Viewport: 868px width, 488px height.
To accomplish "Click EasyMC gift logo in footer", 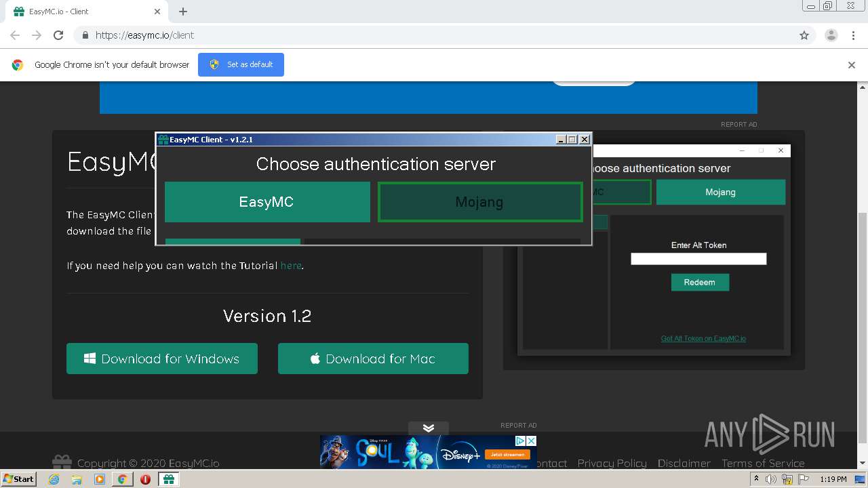I will point(62,462).
